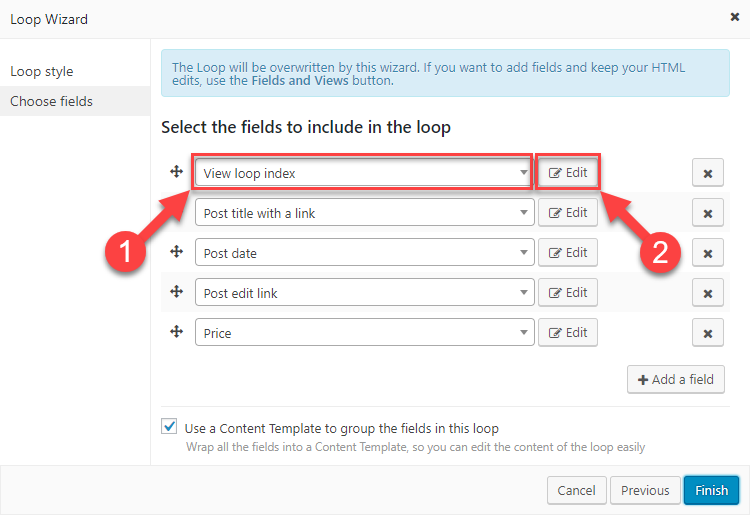This screenshot has height=515, width=750.
Task: Delete the Post title with a link row
Action: coord(707,213)
